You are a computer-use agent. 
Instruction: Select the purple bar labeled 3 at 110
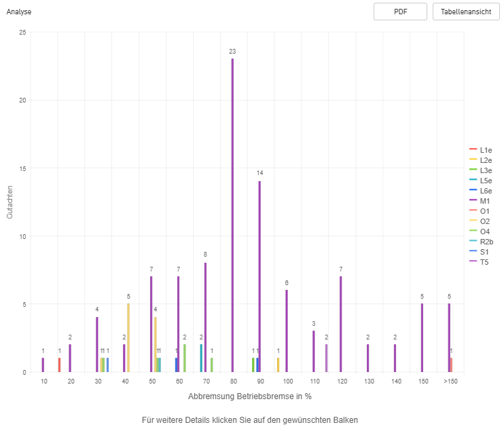314,351
